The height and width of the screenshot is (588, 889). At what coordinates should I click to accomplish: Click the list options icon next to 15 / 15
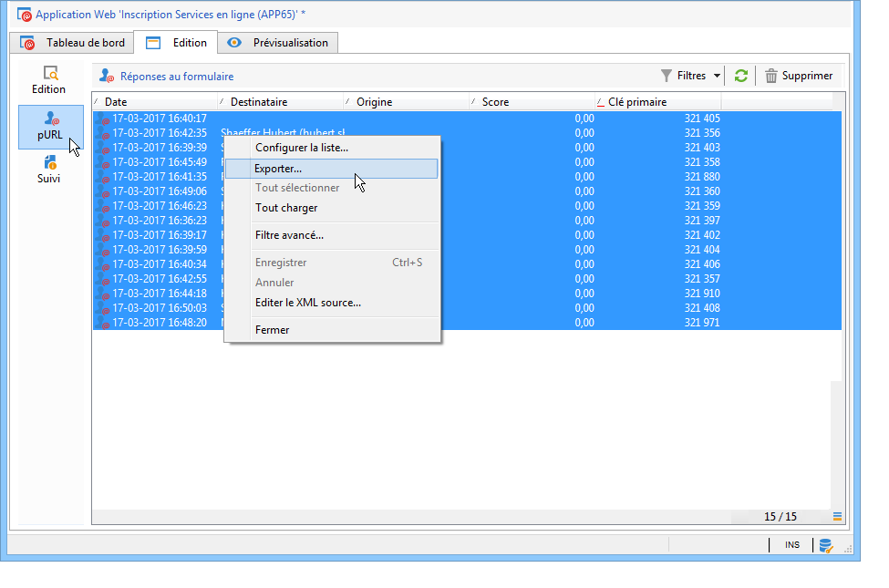(x=837, y=516)
